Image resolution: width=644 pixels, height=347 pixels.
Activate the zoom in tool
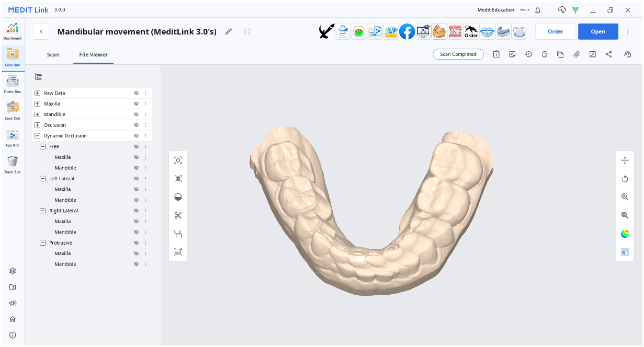click(x=625, y=197)
